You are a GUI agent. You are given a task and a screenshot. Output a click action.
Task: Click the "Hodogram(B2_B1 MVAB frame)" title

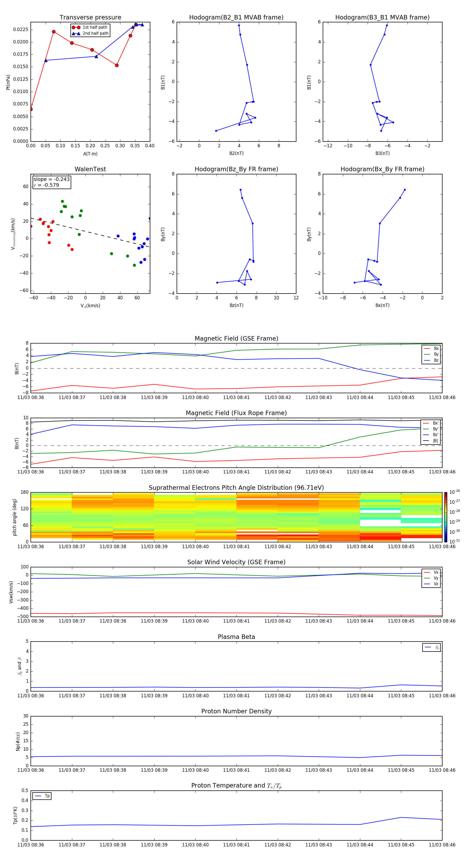point(236,18)
